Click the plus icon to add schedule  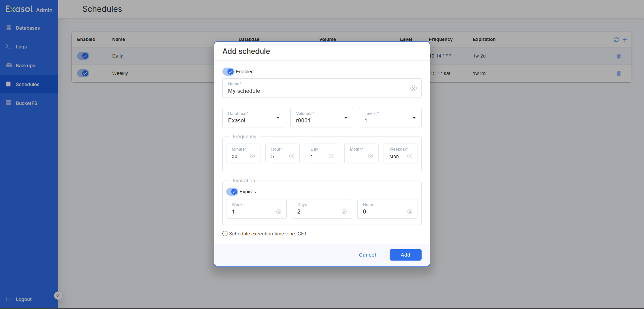pos(625,40)
